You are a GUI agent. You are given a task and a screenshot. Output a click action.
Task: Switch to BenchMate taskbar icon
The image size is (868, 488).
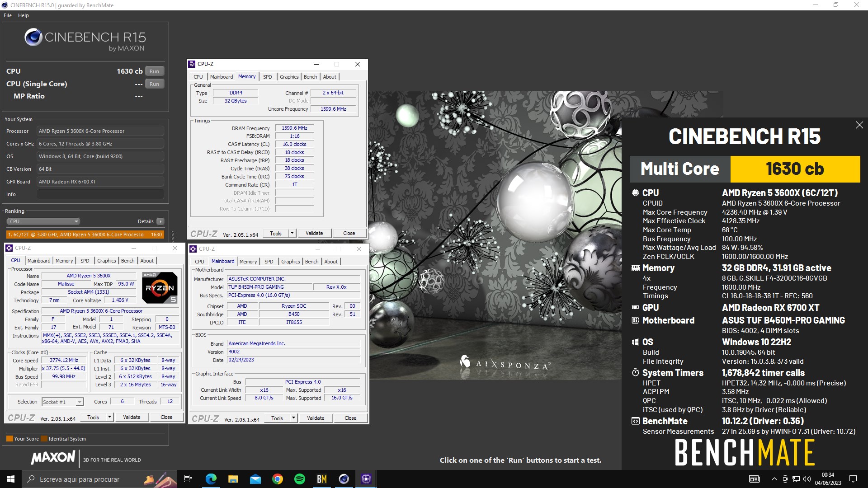tap(322, 479)
